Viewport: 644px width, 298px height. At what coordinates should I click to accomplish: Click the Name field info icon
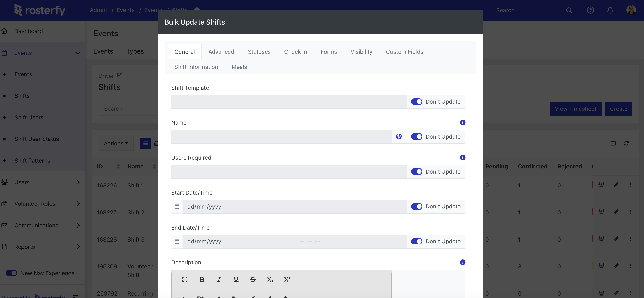463,122
